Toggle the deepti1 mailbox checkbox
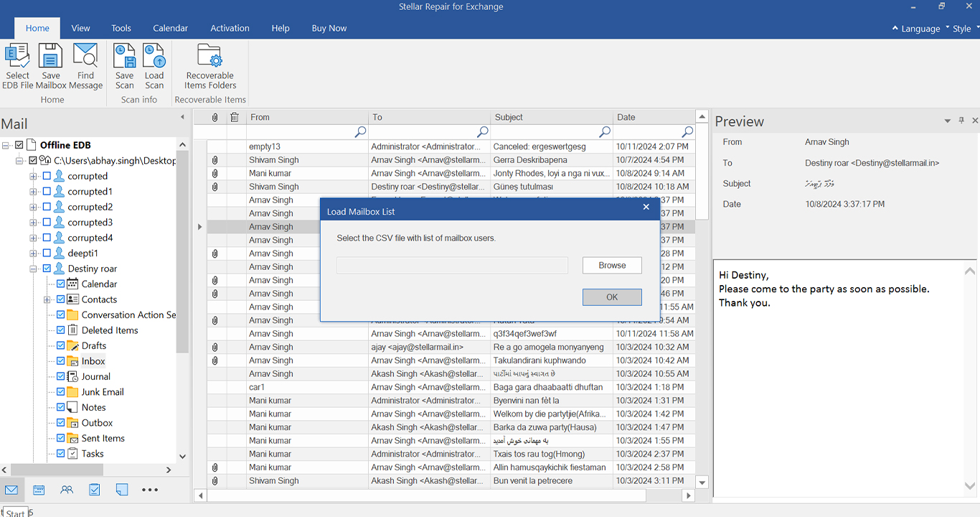 (x=47, y=253)
